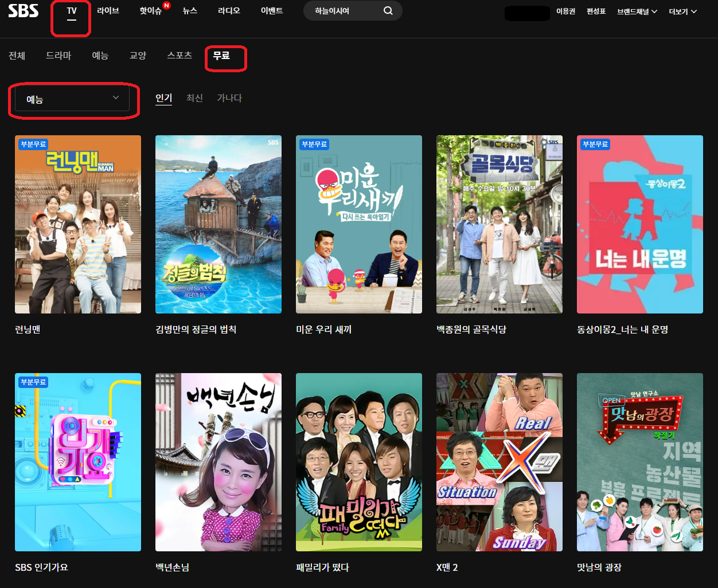Image resolution: width=718 pixels, height=588 pixels.
Task: Click the 부분무료 badge on SBS 인기가요 poster
Action: pos(33,382)
